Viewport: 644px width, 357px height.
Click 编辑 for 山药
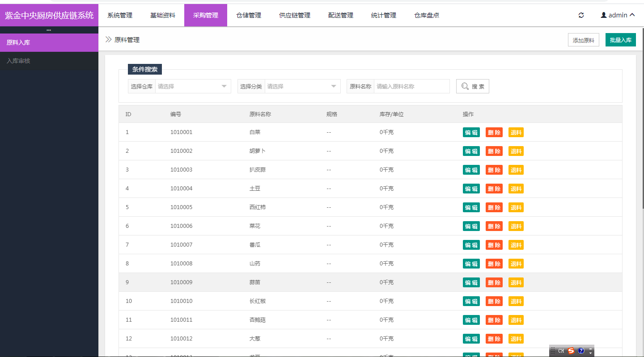[x=471, y=264]
